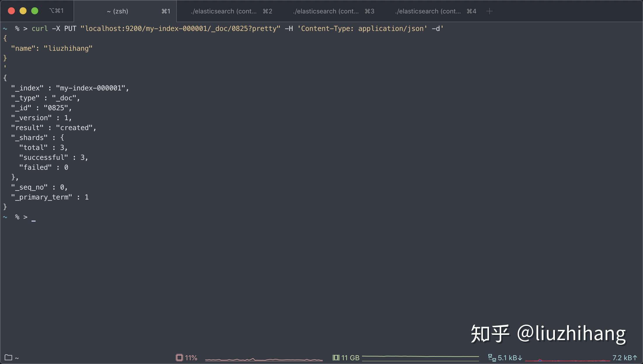The height and width of the screenshot is (364, 643).
Task: Open a new tab with plus icon
Action: click(490, 11)
